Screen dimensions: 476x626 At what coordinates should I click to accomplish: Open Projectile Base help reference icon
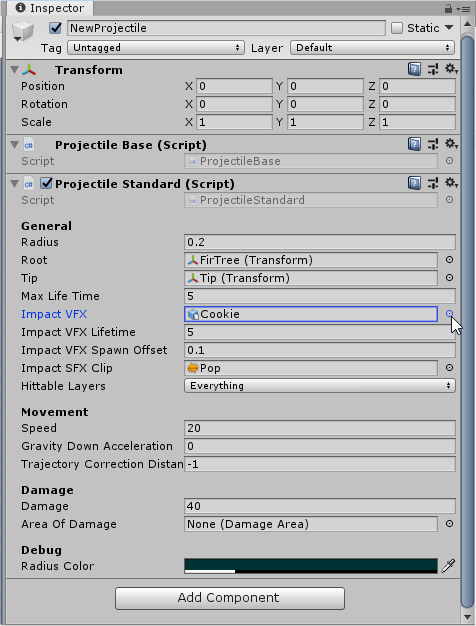tap(414, 144)
